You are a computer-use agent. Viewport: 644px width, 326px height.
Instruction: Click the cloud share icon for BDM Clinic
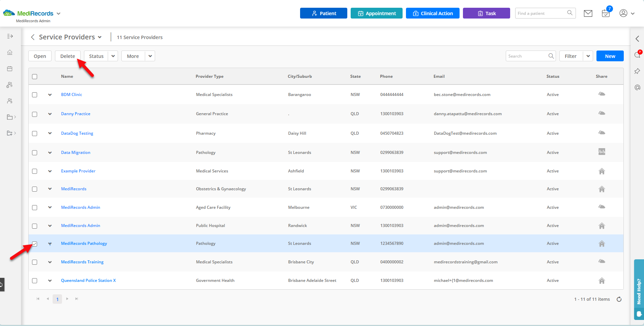point(602,94)
